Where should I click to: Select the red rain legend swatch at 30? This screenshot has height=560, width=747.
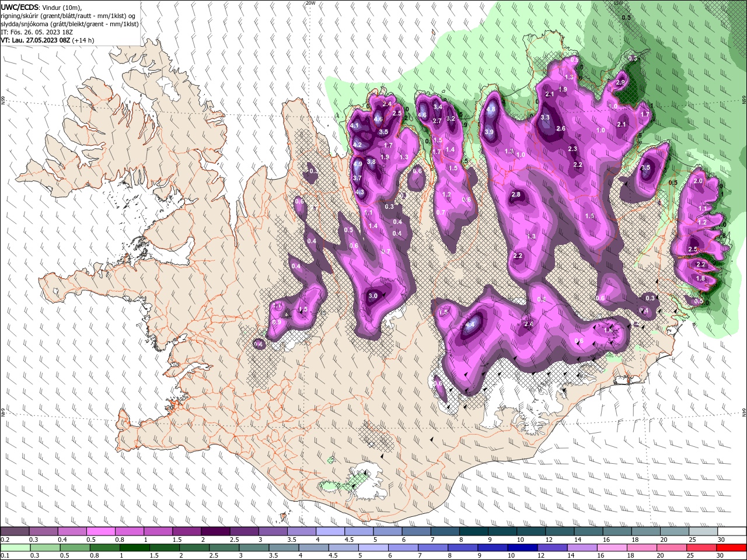pos(731,548)
